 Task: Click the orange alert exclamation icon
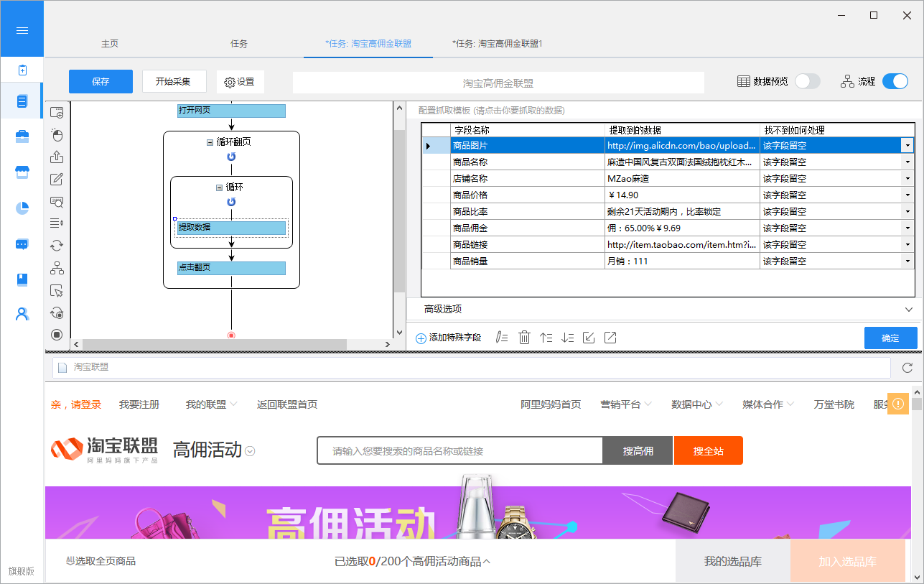click(x=898, y=404)
